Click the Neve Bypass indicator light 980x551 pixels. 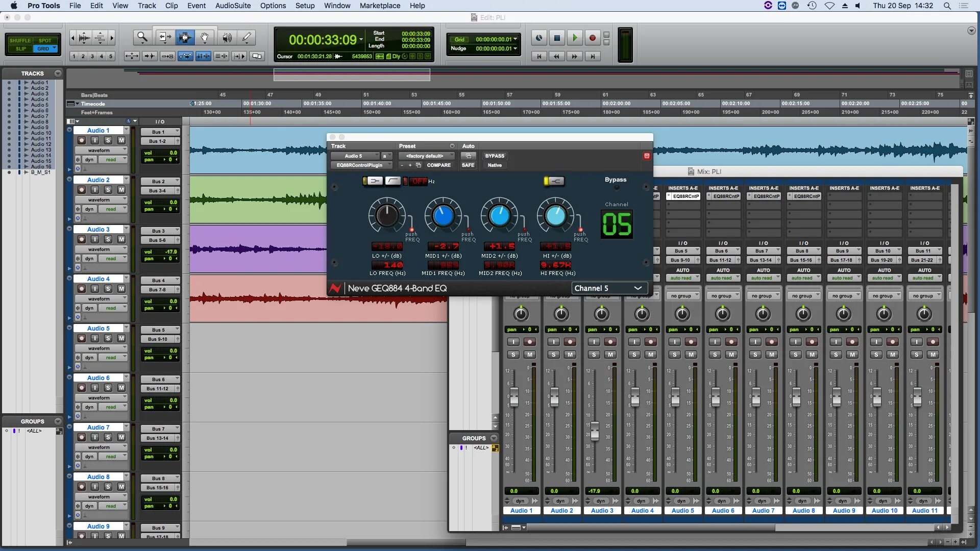[616, 188]
